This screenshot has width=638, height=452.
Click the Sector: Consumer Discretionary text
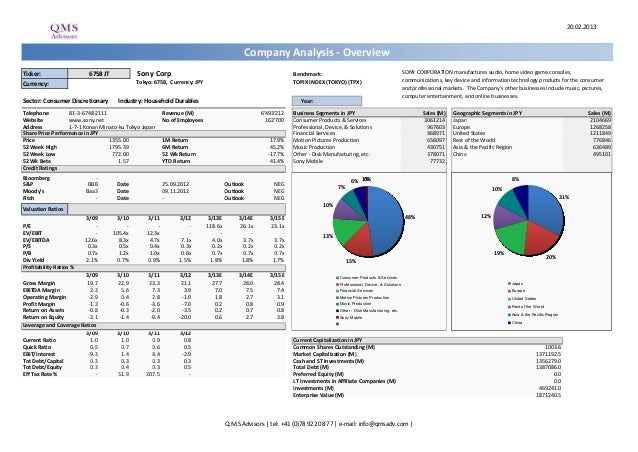point(66,100)
